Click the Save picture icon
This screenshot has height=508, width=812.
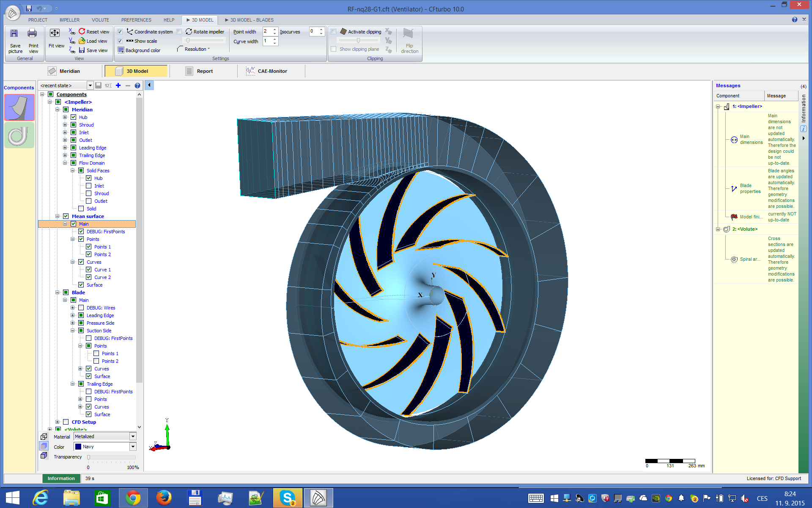click(14, 34)
